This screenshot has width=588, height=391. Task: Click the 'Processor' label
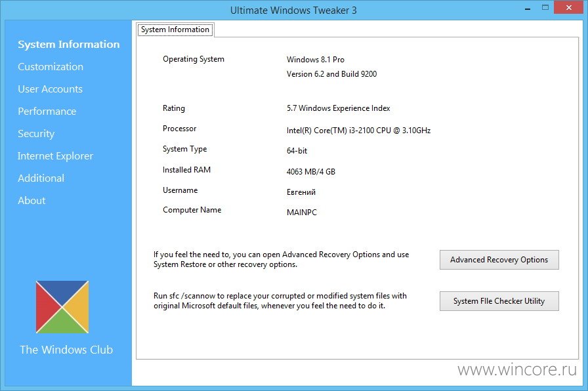179,129
